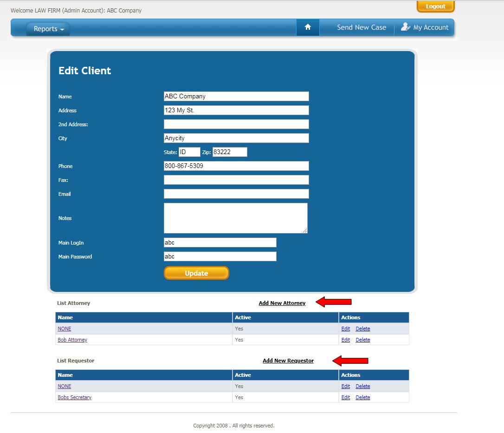Click the empty Fax field
Viewport: 504px width, 433px height.
click(x=236, y=180)
